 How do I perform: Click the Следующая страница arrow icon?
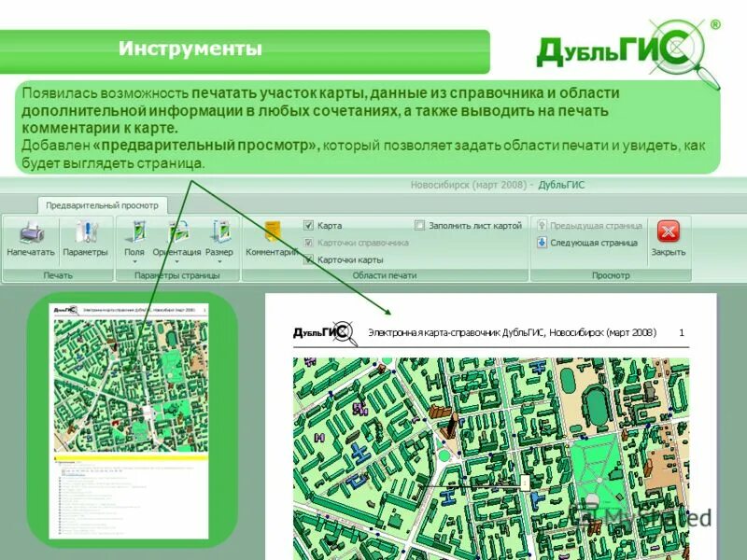(542, 243)
